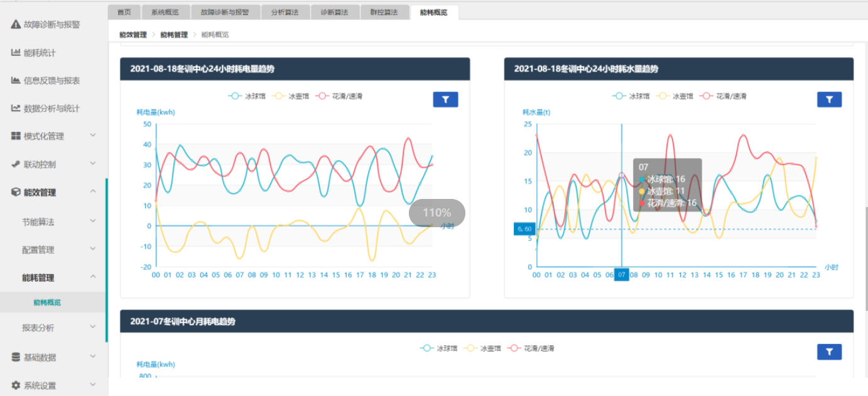
Task: Click the wrench icon beside 联动控制
Action: click(16, 164)
